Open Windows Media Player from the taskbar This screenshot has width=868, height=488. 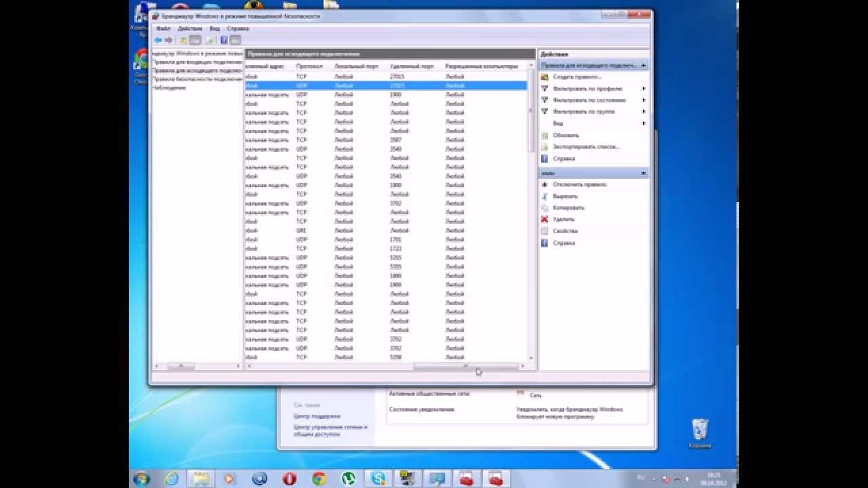230,478
